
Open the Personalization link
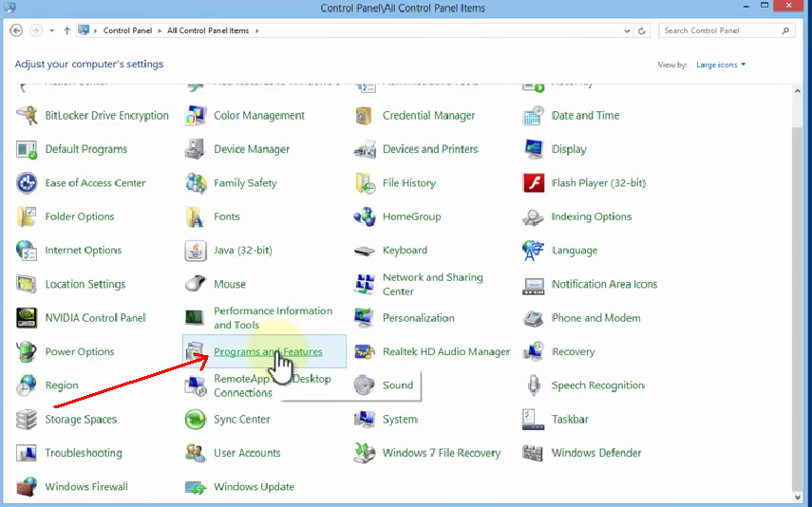click(419, 318)
